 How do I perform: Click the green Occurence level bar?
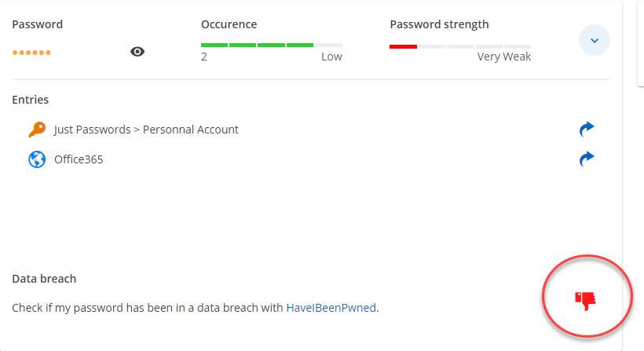pyautogui.click(x=257, y=46)
